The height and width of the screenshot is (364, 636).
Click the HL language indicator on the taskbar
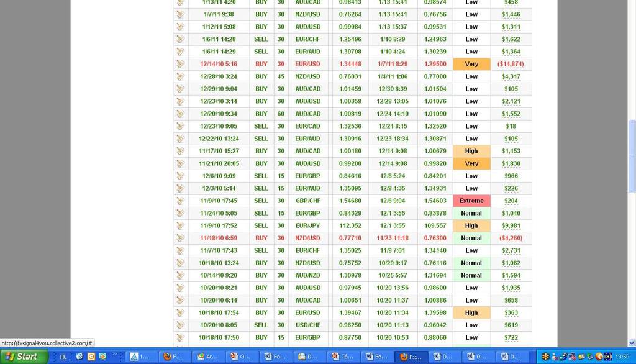(63, 357)
